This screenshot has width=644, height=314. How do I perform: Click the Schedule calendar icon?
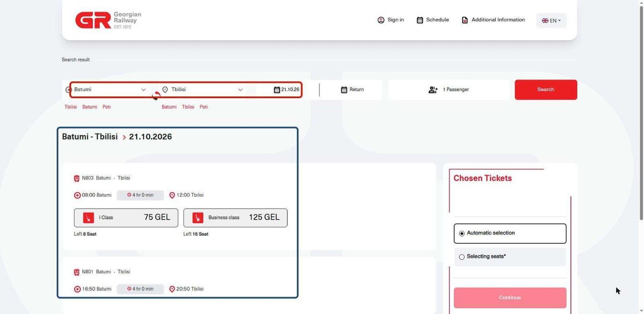tap(420, 20)
